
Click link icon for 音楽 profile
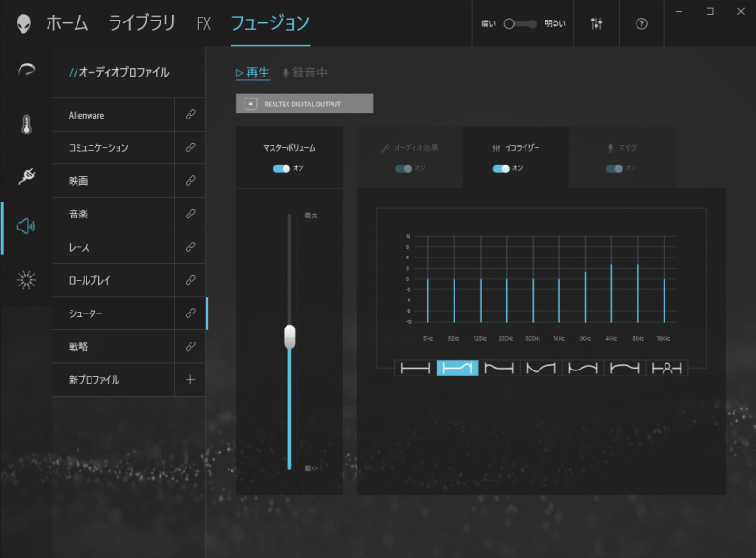click(x=190, y=214)
